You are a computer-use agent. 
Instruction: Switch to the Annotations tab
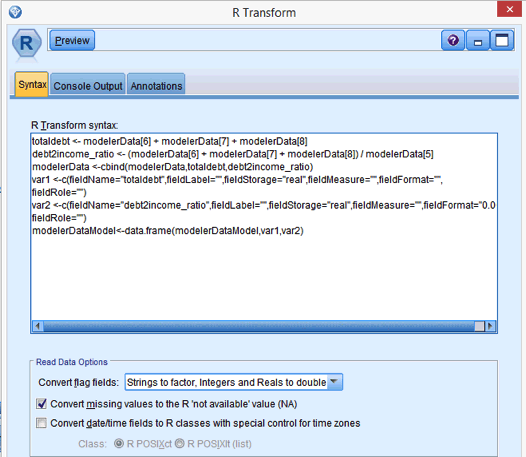coord(156,86)
